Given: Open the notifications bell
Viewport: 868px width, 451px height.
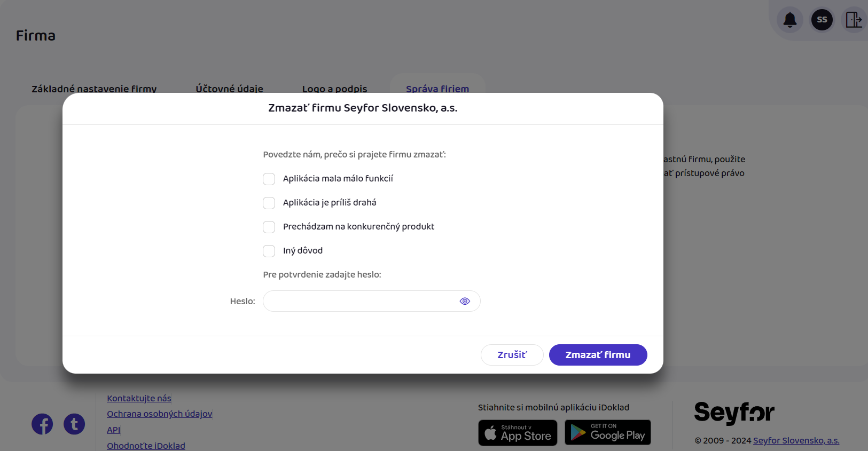Looking at the screenshot, I should (789, 20).
